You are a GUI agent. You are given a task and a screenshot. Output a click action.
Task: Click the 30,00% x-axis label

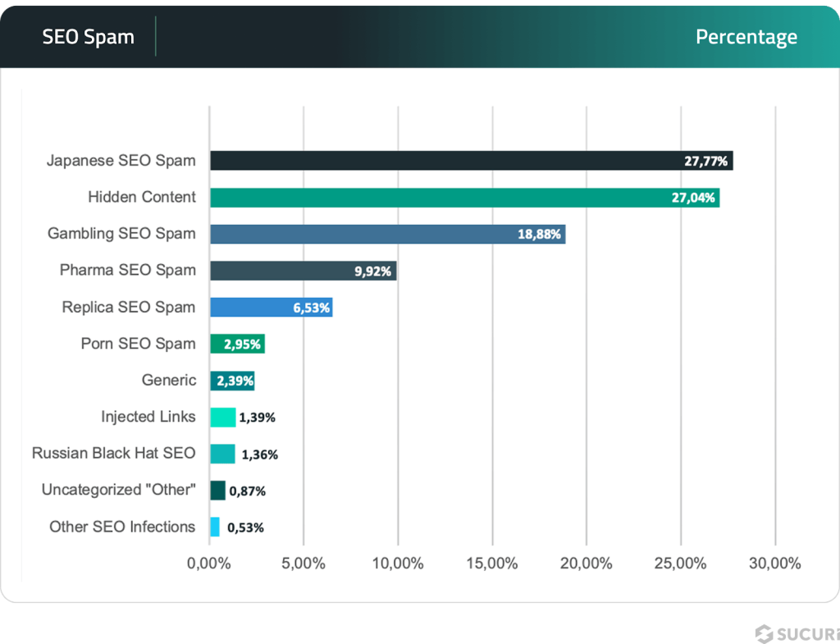(774, 564)
